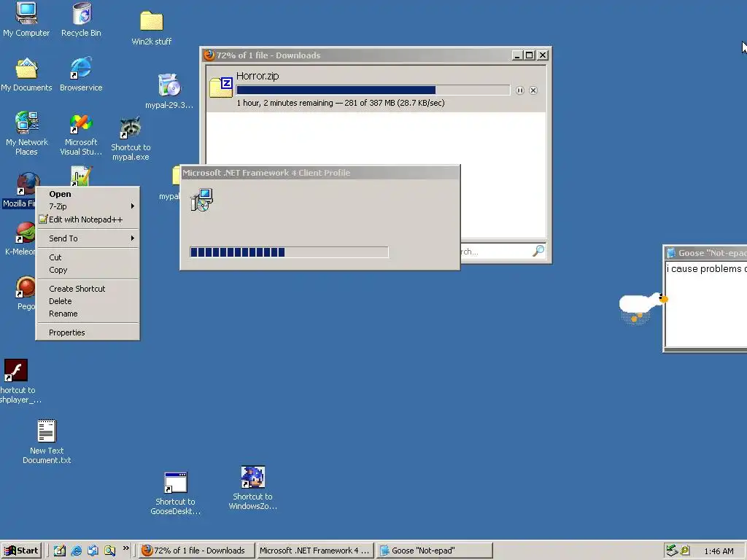The image size is (747, 560).
Task: Switch to Microsoft .NET Framework taskbar button
Action: coord(315,551)
